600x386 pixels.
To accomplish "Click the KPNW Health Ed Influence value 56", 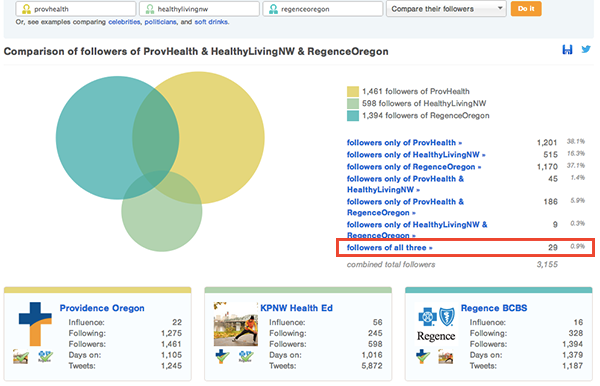I will 377,322.
